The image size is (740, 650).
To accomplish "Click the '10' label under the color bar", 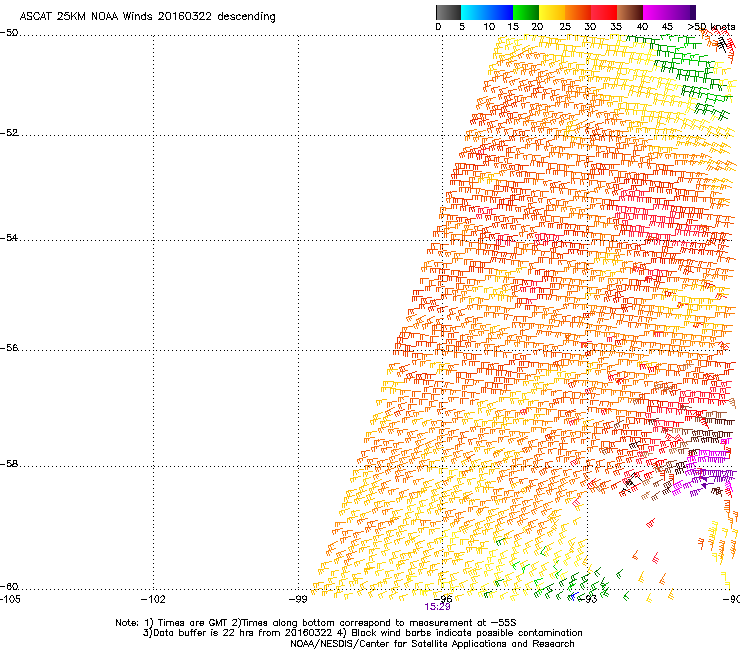I will (489, 27).
